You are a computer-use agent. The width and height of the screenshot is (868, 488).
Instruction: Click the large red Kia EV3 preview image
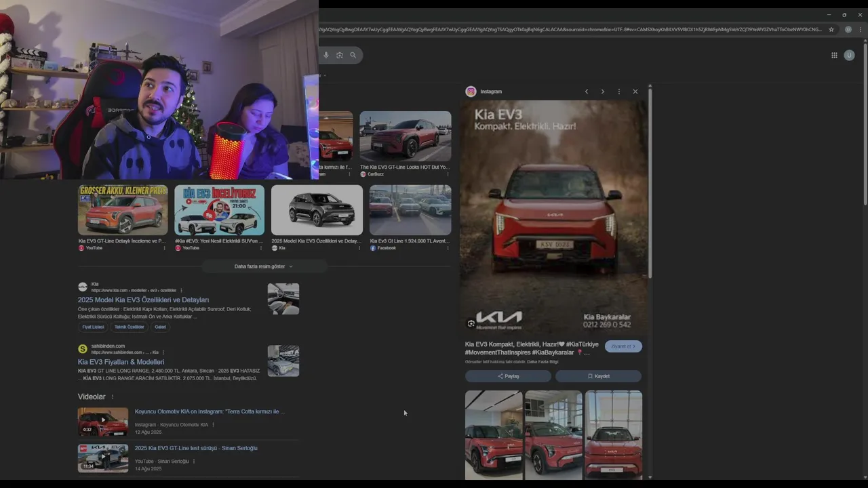click(553, 217)
